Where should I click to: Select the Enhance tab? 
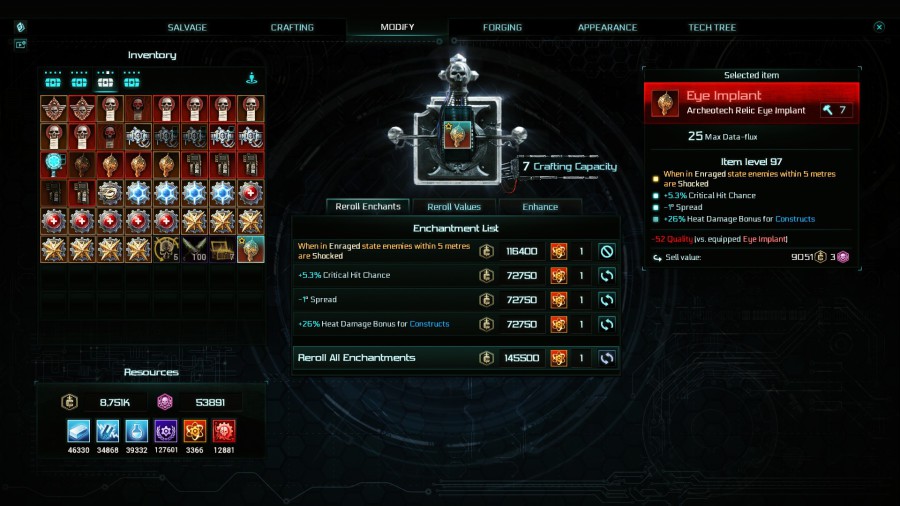540,207
